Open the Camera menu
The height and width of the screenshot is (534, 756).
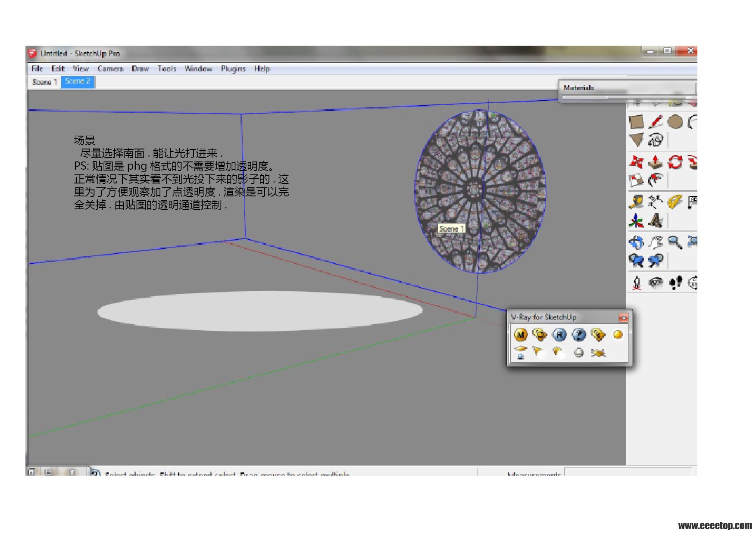pos(110,68)
